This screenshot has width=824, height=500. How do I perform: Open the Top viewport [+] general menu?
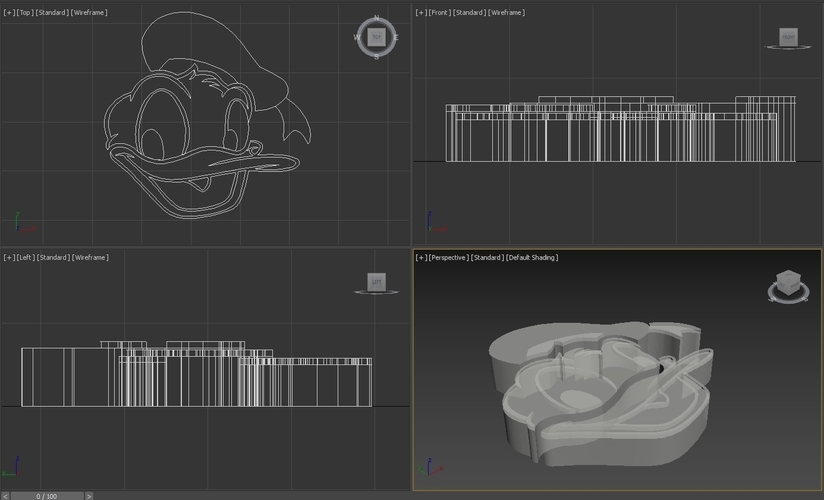9,13
